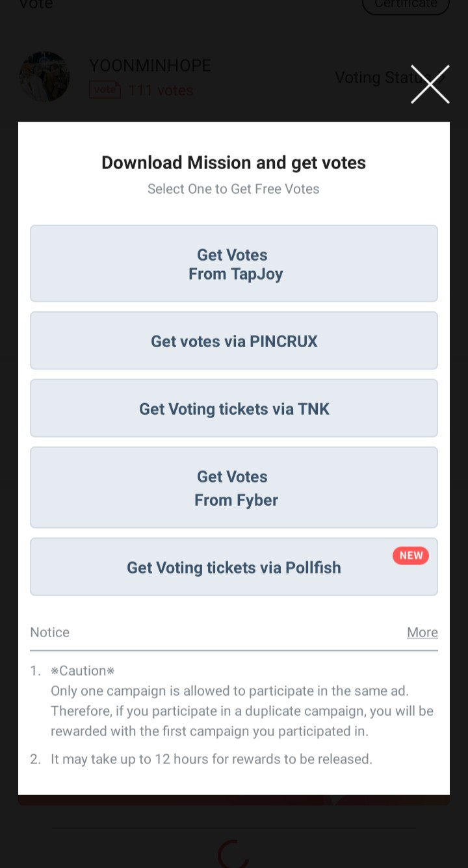This screenshot has height=868, width=468.
Task: Click the red vote badge icon
Action: (105, 90)
